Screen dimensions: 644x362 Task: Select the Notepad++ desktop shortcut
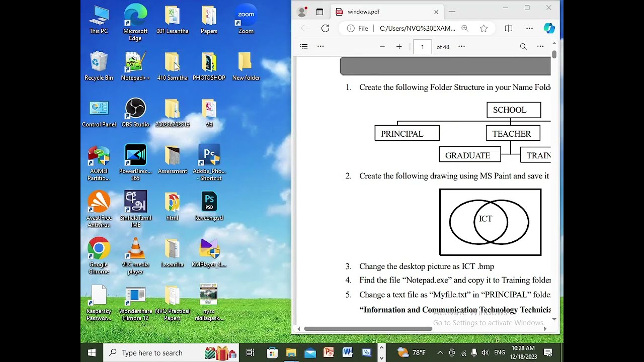coord(135,66)
